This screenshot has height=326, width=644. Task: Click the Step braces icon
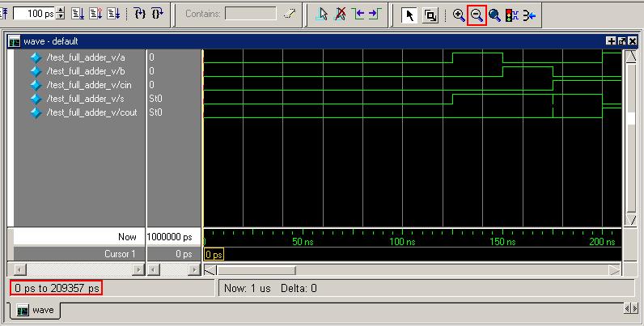pos(140,14)
